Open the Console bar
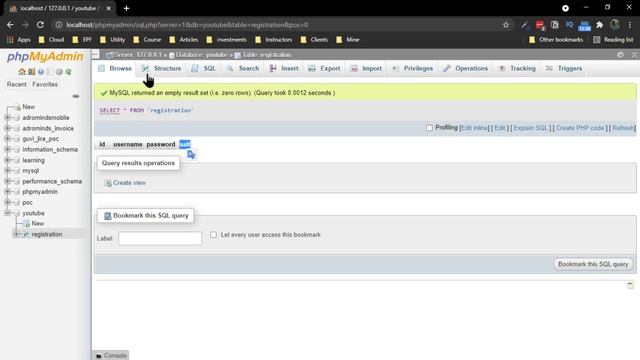The width and height of the screenshot is (640, 360). (x=111, y=356)
